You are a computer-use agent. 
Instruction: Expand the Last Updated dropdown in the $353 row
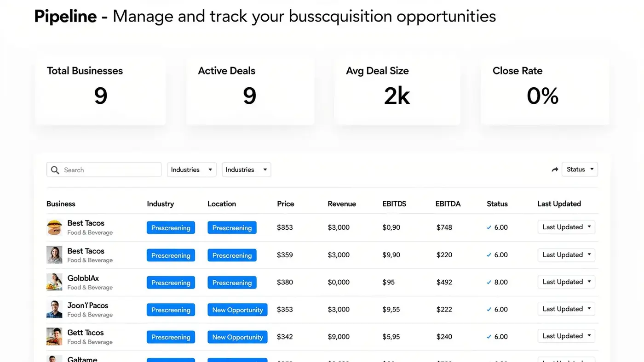pos(566,309)
